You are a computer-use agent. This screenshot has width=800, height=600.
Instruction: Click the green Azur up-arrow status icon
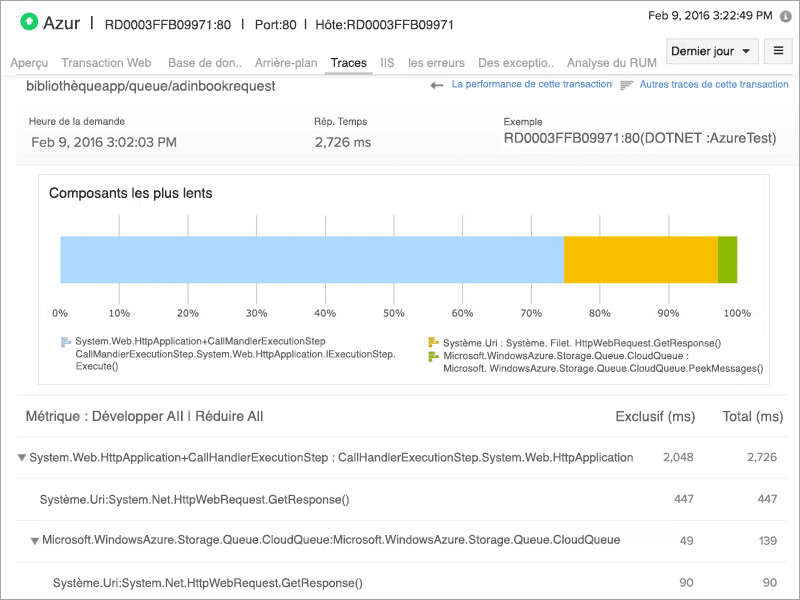click(x=29, y=21)
